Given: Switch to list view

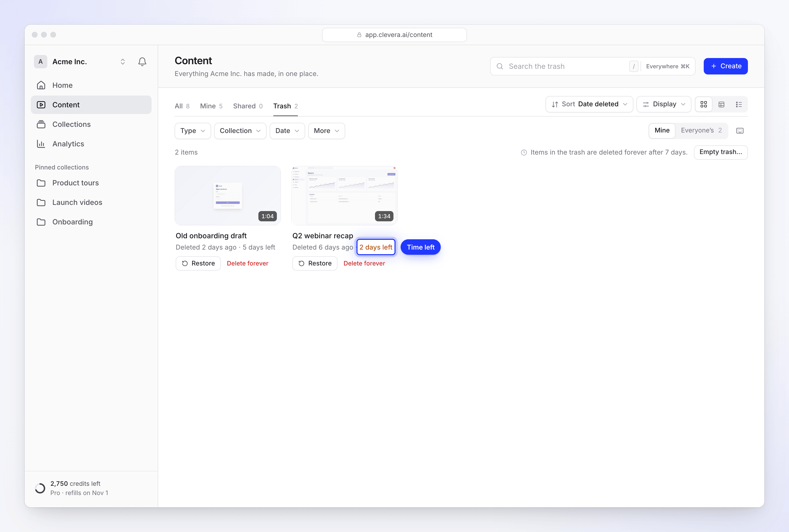Looking at the screenshot, I should click(738, 104).
